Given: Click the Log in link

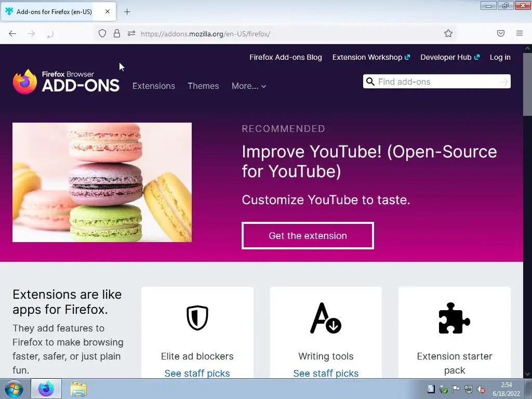Looking at the screenshot, I should pyautogui.click(x=500, y=57).
